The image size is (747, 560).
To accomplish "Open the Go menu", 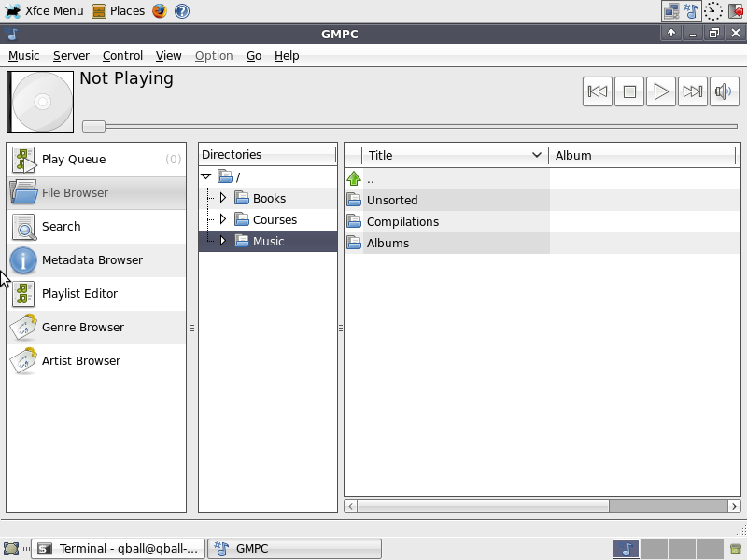I will point(253,56).
